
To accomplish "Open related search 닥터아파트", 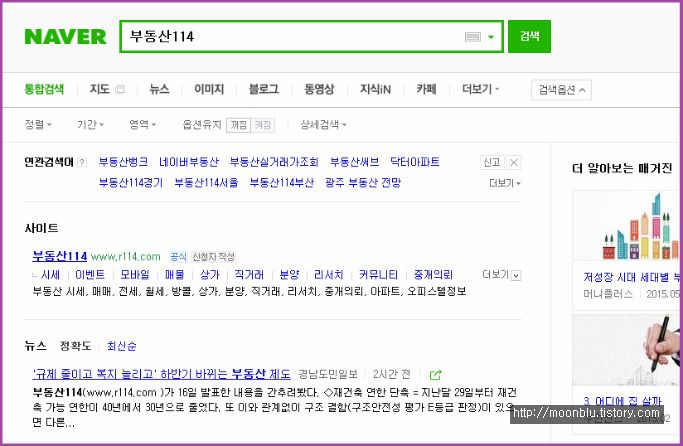I will click(415, 162).
